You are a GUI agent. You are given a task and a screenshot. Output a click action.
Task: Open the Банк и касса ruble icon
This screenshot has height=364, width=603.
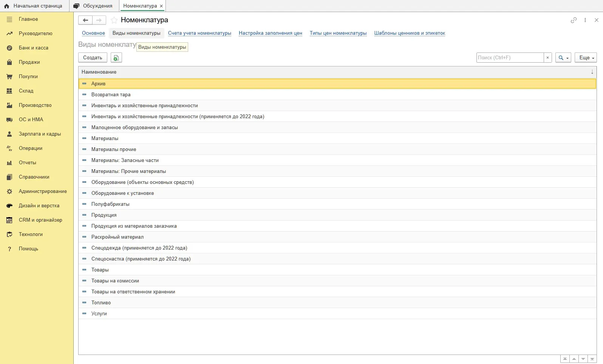coord(9,48)
